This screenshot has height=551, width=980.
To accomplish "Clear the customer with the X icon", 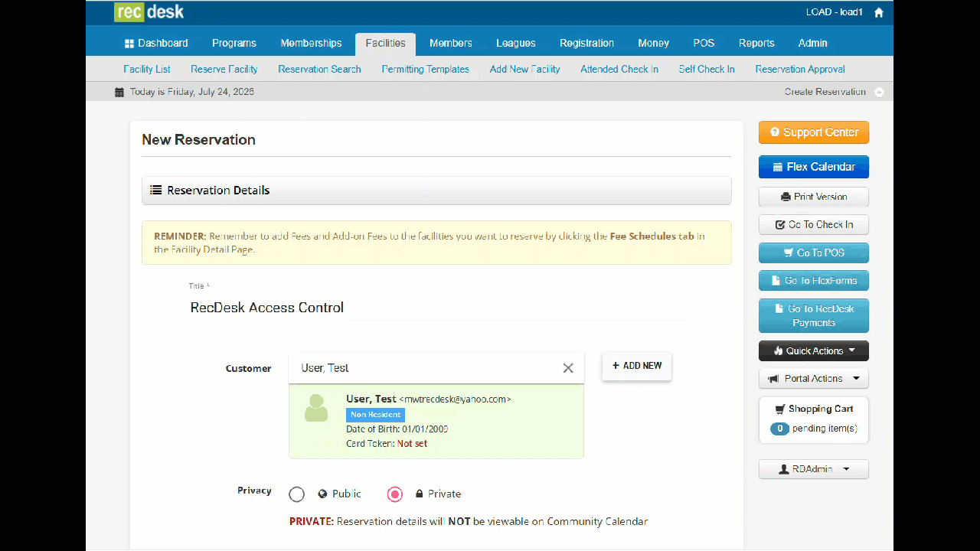I will (568, 368).
